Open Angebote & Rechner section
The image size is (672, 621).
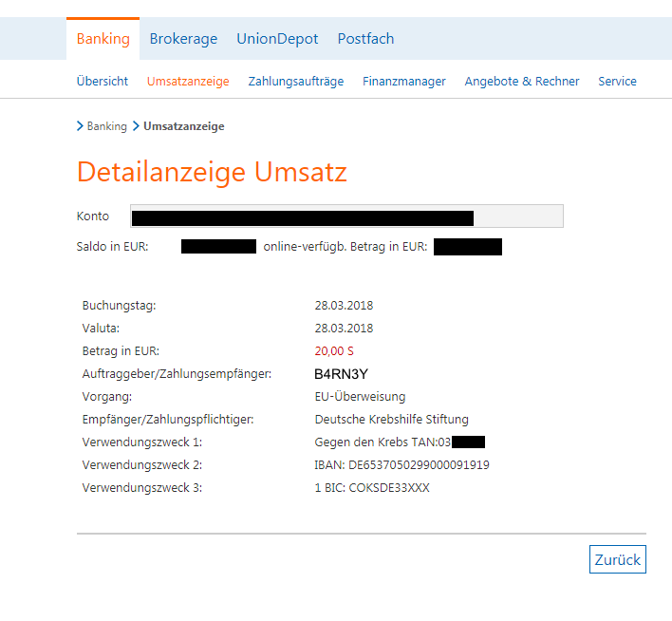tap(522, 81)
